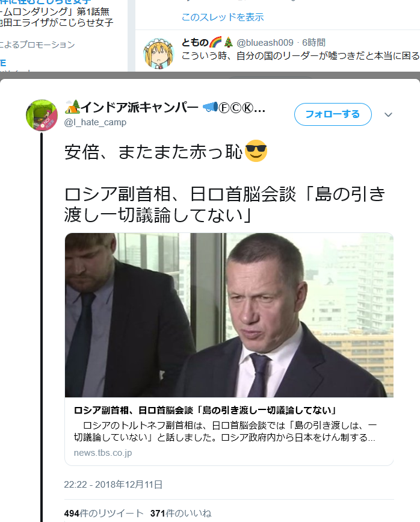Click the フォローする follow button
This screenshot has width=420, height=522.
pyautogui.click(x=333, y=114)
